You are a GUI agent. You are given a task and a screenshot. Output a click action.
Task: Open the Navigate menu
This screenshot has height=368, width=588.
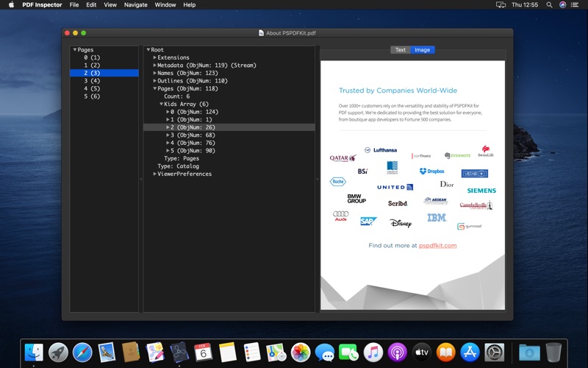(x=135, y=5)
